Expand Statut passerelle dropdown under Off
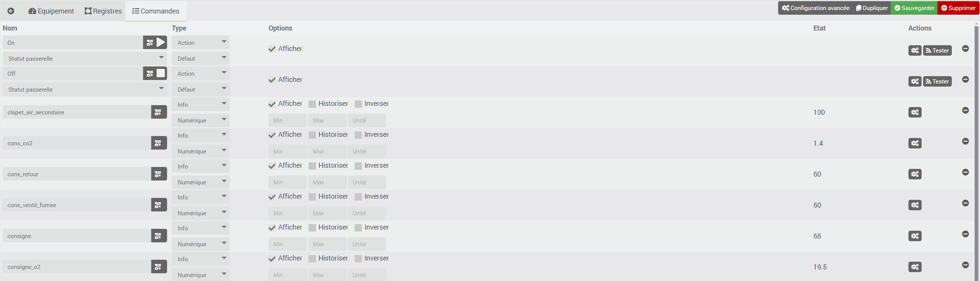The image size is (980, 281). coord(85,89)
